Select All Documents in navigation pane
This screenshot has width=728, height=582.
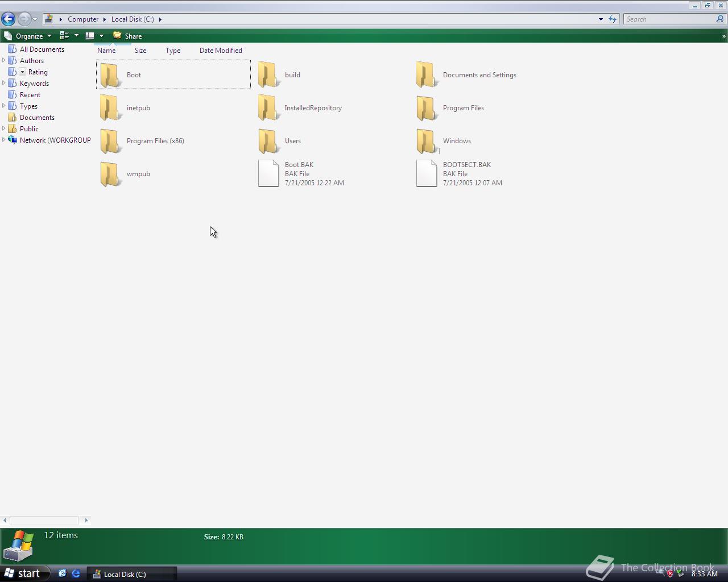42,49
